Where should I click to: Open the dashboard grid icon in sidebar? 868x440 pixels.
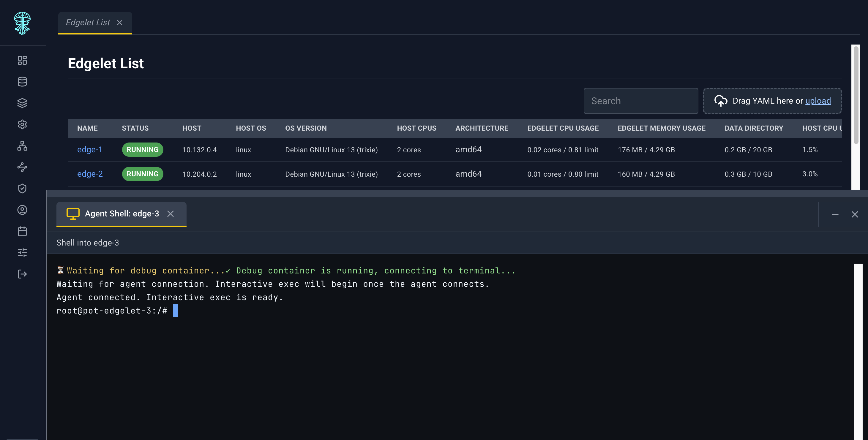(22, 60)
